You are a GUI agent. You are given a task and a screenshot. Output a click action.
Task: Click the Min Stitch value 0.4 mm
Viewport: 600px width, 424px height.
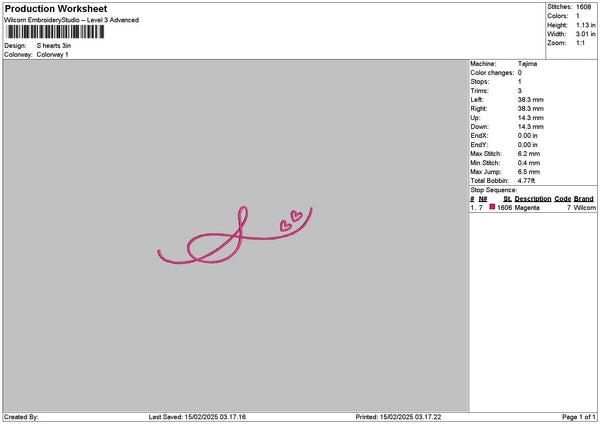click(529, 163)
